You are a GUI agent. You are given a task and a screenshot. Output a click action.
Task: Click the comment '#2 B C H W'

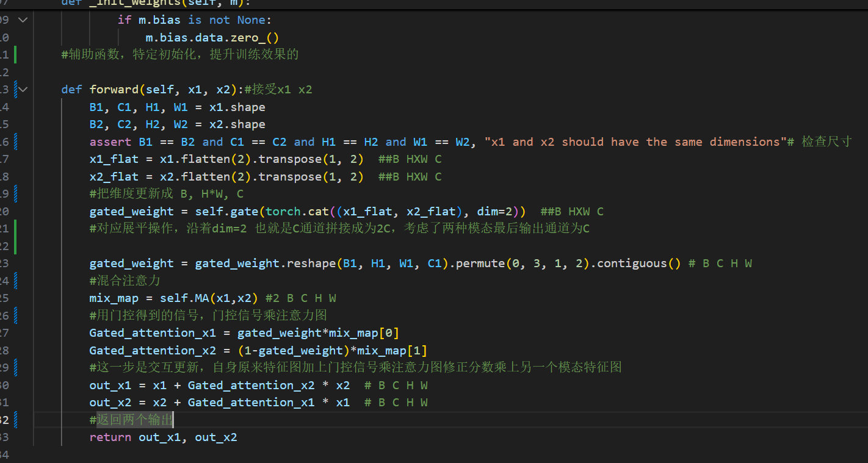point(301,298)
